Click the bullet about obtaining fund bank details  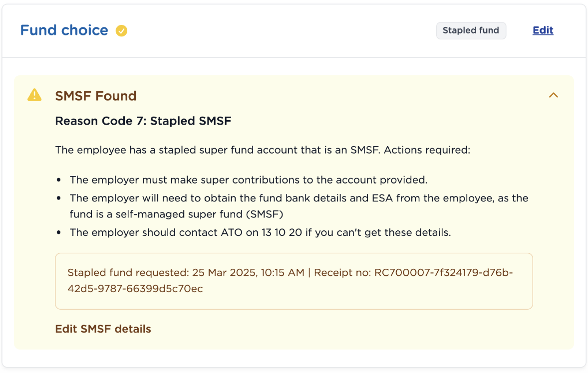tap(298, 198)
